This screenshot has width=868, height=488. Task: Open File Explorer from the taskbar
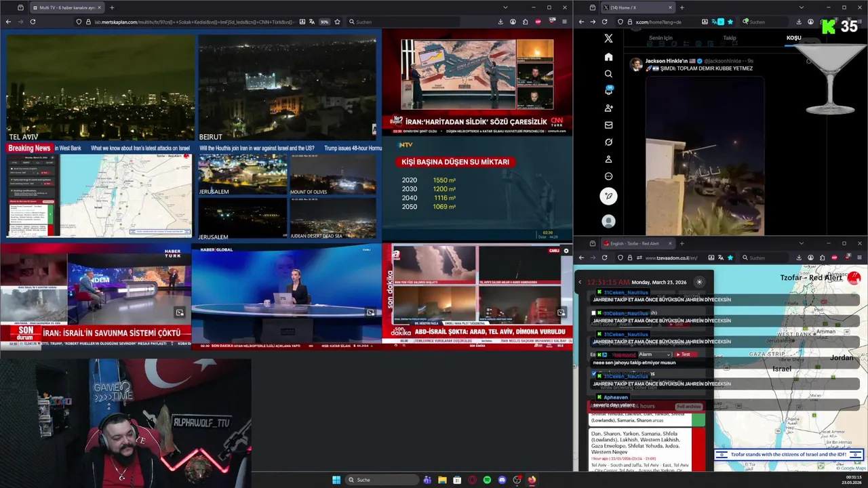click(x=442, y=480)
